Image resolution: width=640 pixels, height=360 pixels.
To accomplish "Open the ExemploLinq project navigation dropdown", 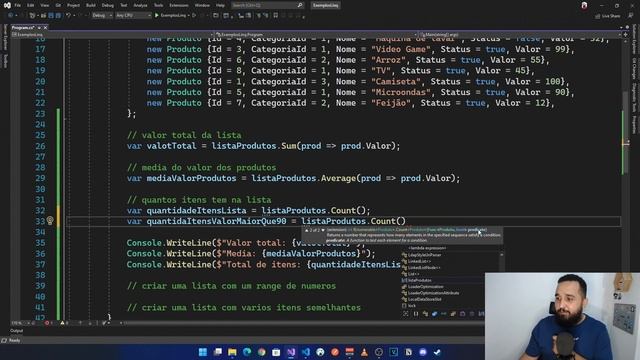I will (112, 35).
